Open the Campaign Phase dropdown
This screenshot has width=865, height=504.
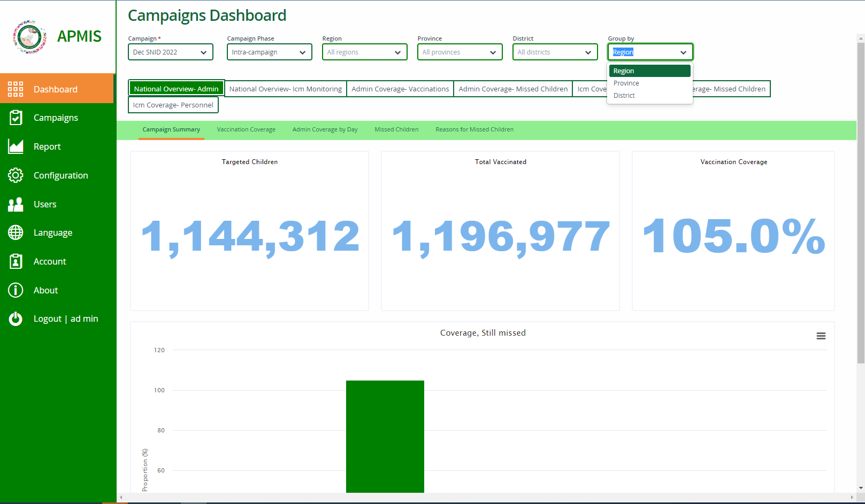269,52
